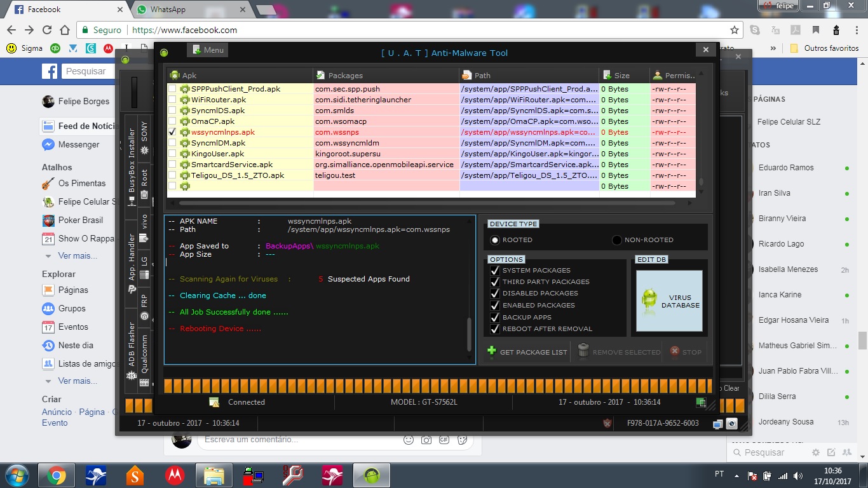Image resolution: width=868 pixels, height=488 pixels.
Task: Sort by the Size column header
Action: 624,75
